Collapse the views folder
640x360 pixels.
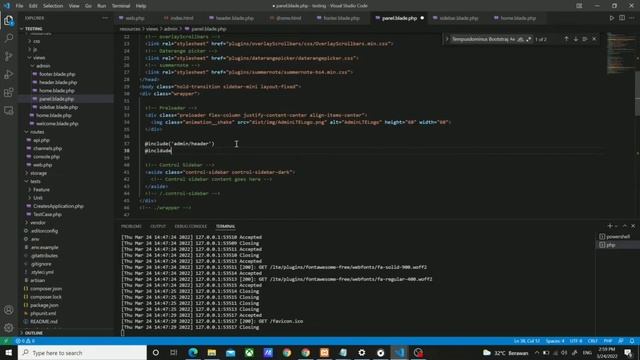(39, 58)
